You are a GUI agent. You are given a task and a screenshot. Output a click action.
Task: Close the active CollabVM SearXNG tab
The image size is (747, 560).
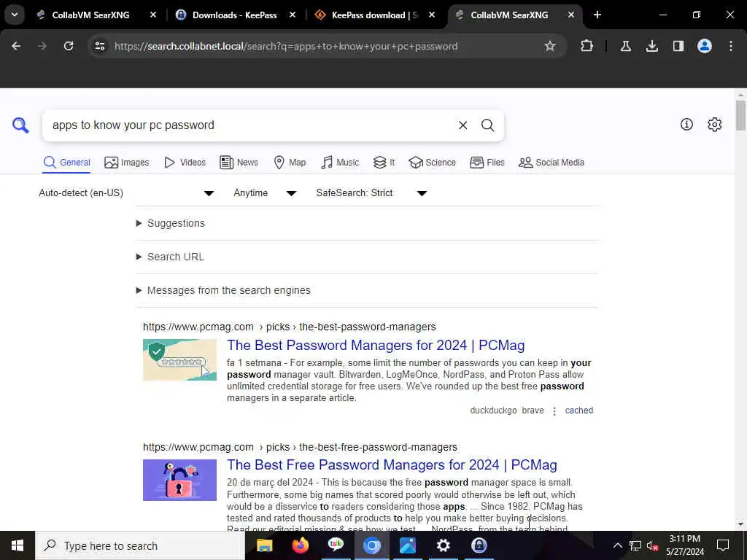click(x=570, y=15)
